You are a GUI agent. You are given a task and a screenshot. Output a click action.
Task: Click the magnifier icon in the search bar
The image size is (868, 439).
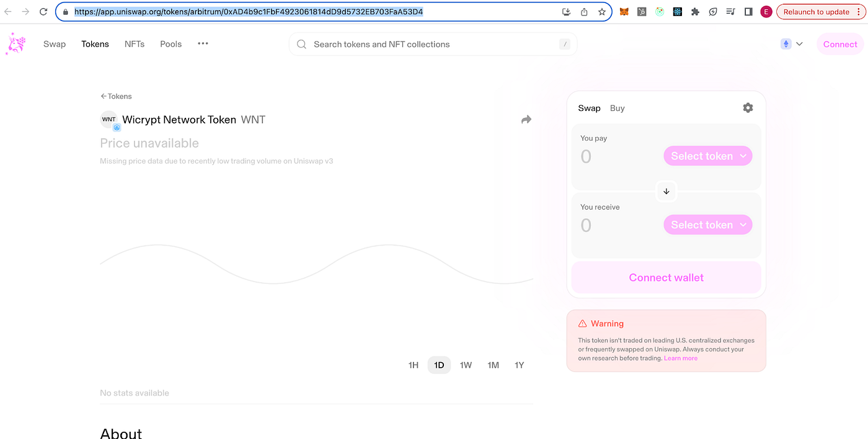302,44
